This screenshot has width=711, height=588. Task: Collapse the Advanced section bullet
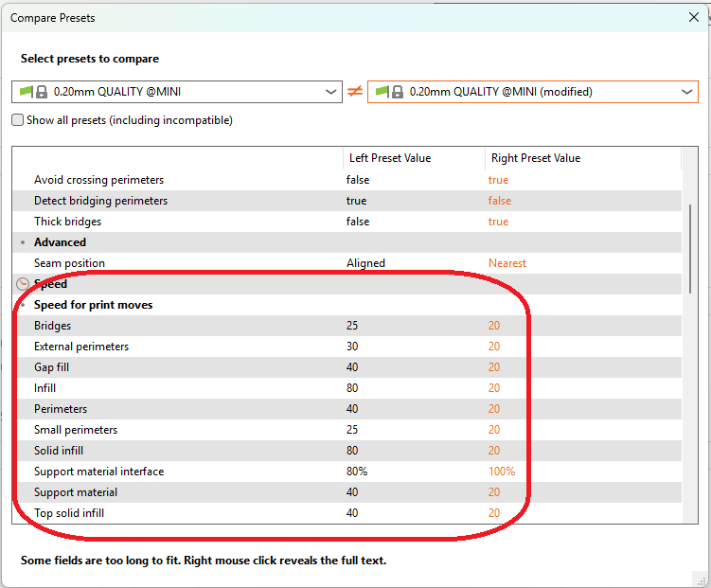tap(23, 242)
